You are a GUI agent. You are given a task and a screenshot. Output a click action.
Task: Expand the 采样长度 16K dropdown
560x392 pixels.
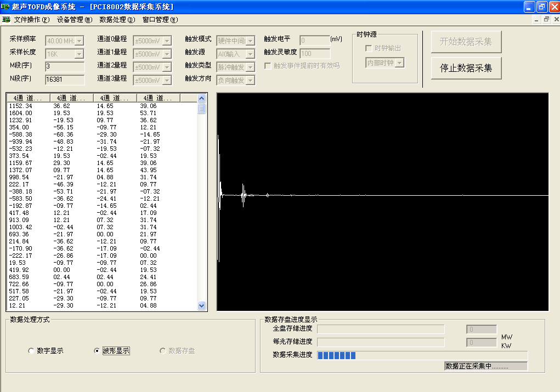[80, 54]
